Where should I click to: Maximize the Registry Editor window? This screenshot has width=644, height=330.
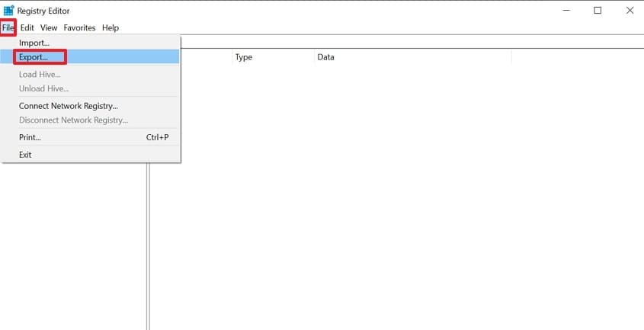point(598,11)
